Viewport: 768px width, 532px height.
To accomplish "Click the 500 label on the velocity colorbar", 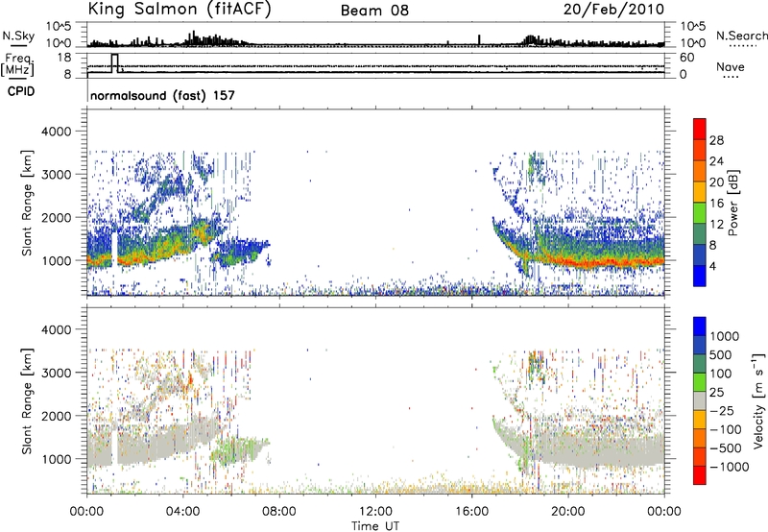I will click(720, 354).
